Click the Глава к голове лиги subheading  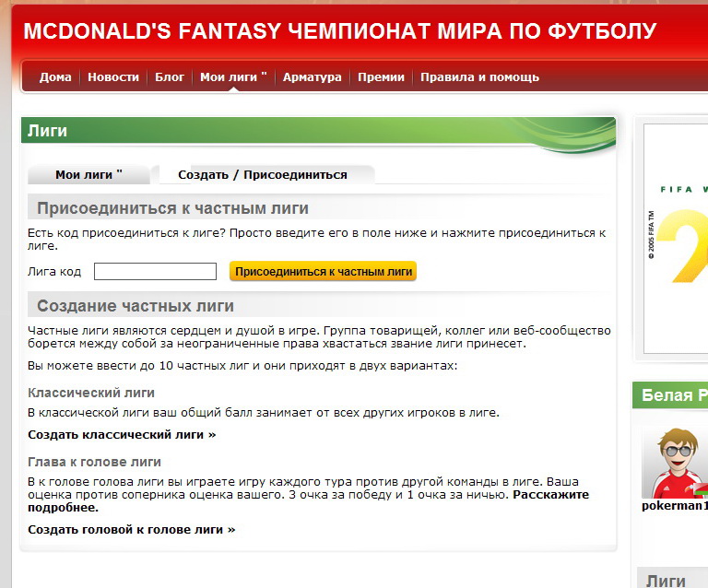[94, 462]
